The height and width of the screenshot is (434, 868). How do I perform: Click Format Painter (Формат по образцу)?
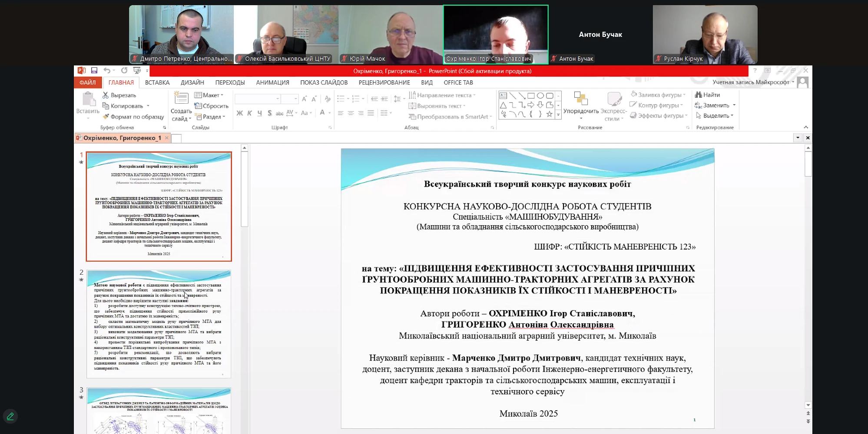[x=133, y=117]
